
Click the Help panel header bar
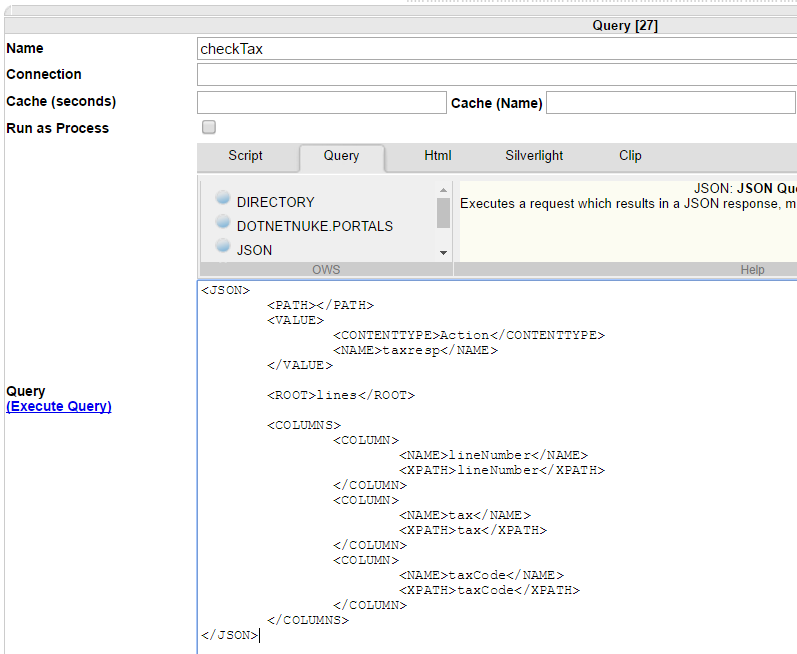[625, 269]
